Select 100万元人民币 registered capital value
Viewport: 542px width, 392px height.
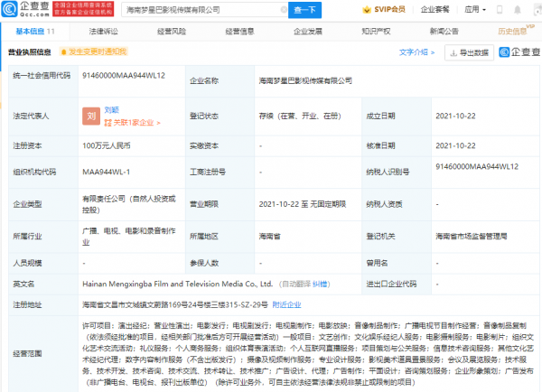coord(107,146)
